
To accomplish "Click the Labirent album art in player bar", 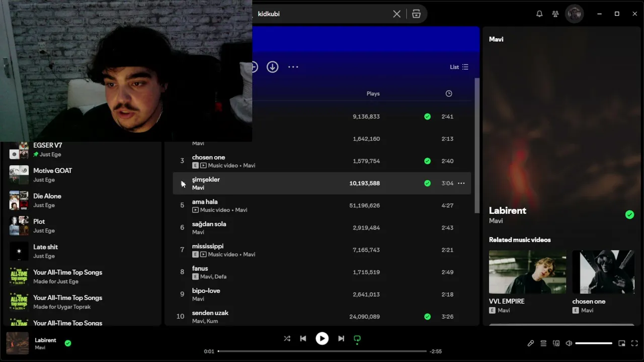I will tap(17, 343).
